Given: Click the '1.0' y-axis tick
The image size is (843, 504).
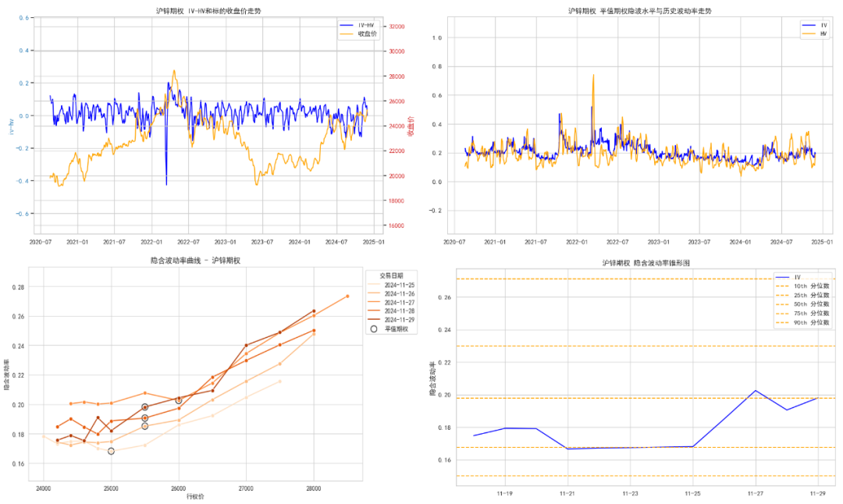Looking at the screenshot, I should (x=436, y=37).
